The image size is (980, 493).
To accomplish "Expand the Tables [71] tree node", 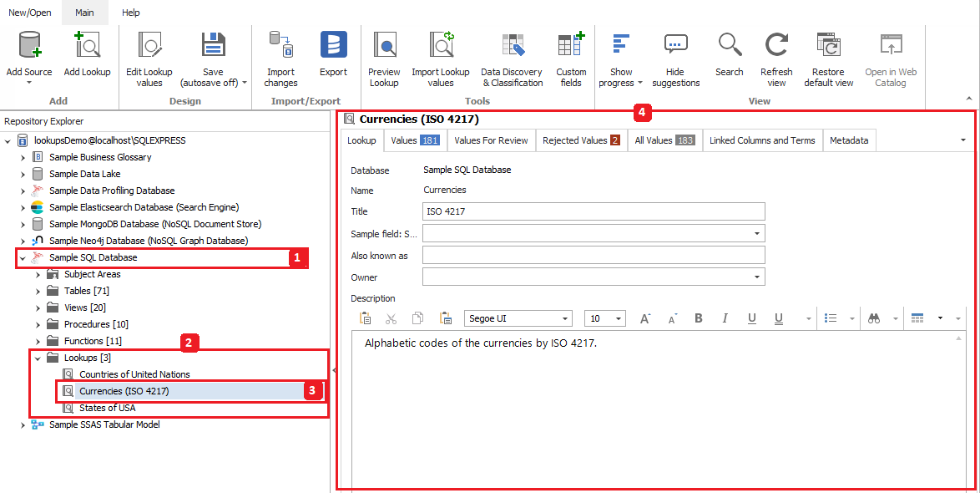I will [x=38, y=291].
